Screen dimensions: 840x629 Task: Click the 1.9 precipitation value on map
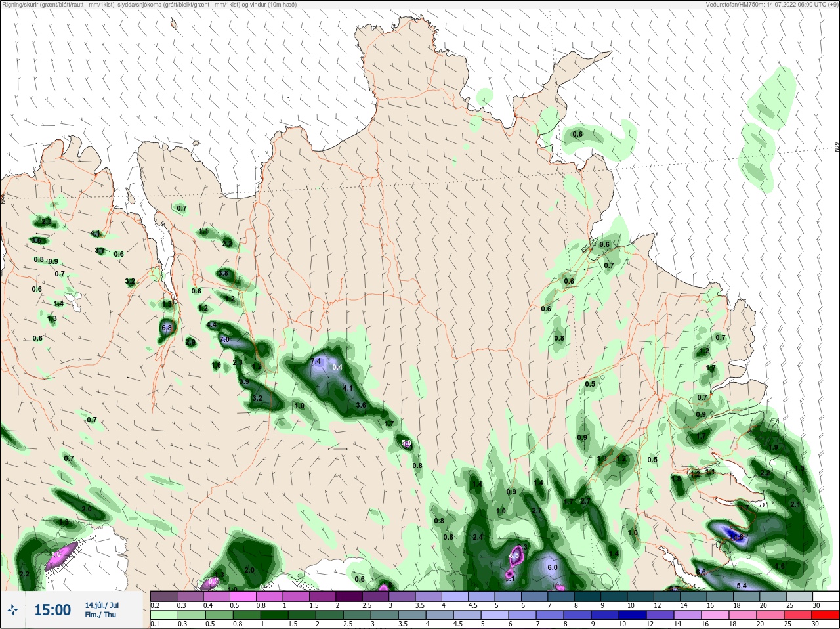tap(773, 447)
